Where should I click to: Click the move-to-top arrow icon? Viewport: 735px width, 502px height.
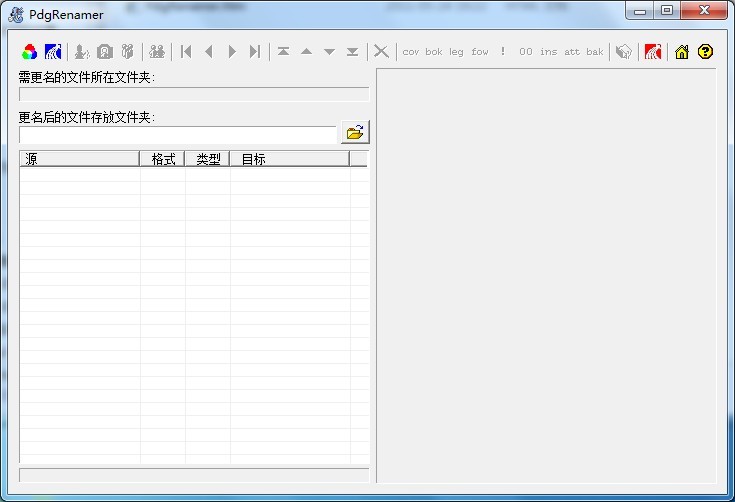(284, 52)
